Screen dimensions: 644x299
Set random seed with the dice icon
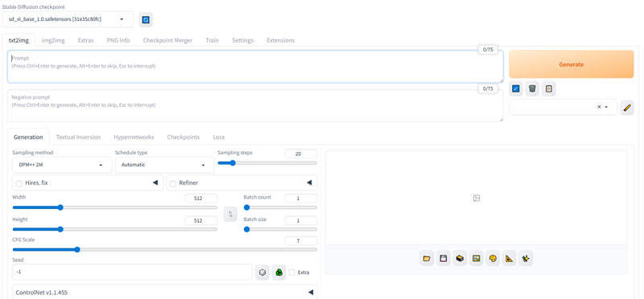(x=262, y=272)
